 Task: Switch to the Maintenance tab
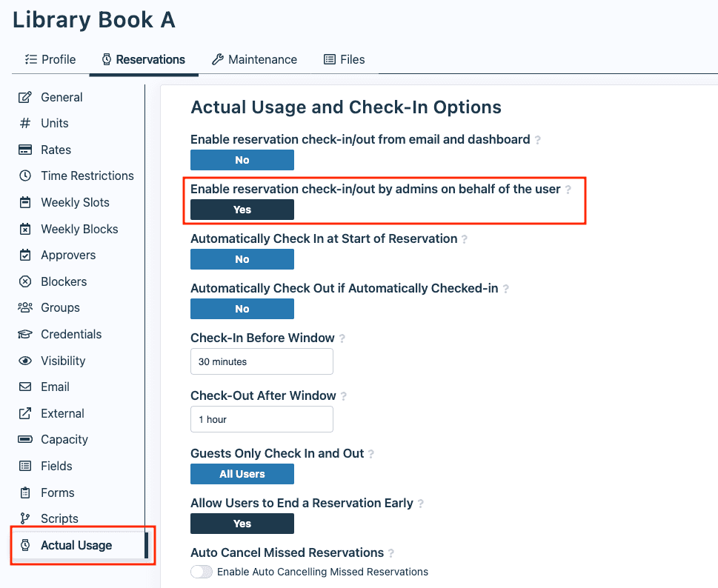pyautogui.click(x=254, y=59)
